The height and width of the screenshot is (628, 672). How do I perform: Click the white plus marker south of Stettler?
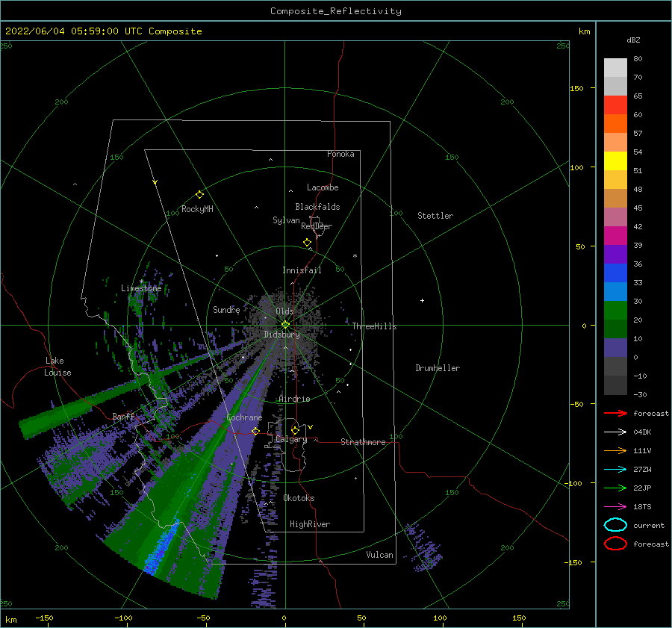[422, 300]
